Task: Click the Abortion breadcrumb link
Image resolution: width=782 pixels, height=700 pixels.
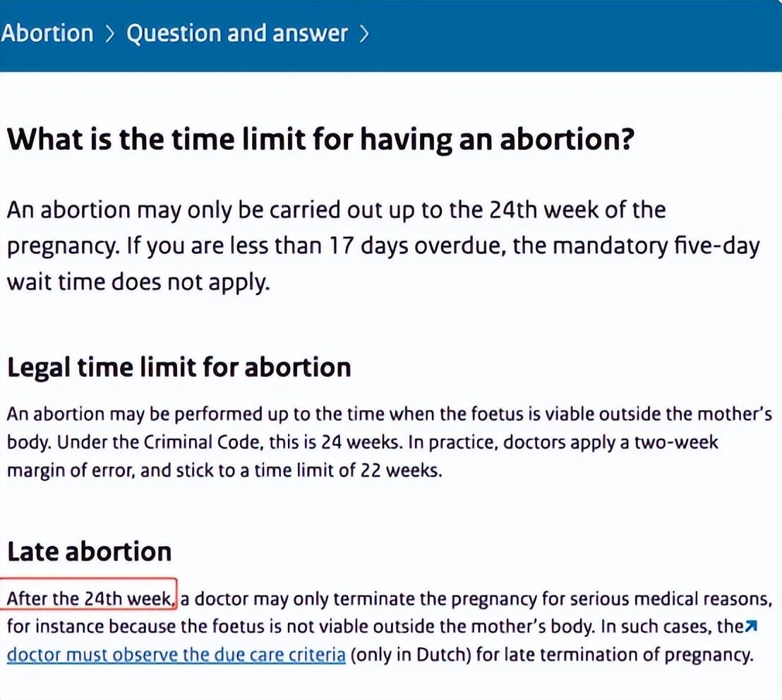Action: pos(47,33)
